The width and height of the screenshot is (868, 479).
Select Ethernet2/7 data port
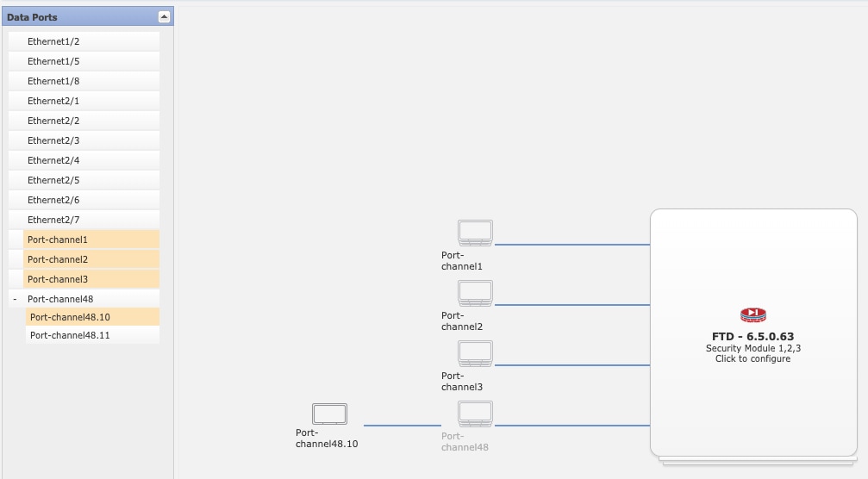[x=84, y=221]
